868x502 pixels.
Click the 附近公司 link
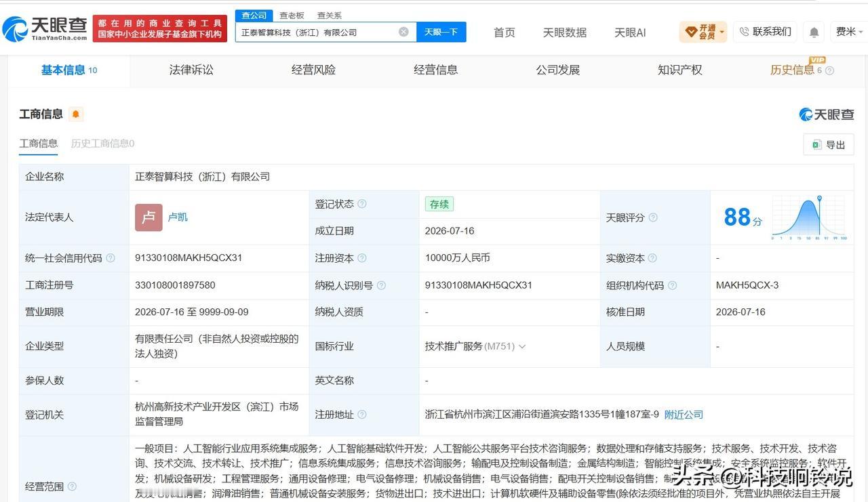684,415
